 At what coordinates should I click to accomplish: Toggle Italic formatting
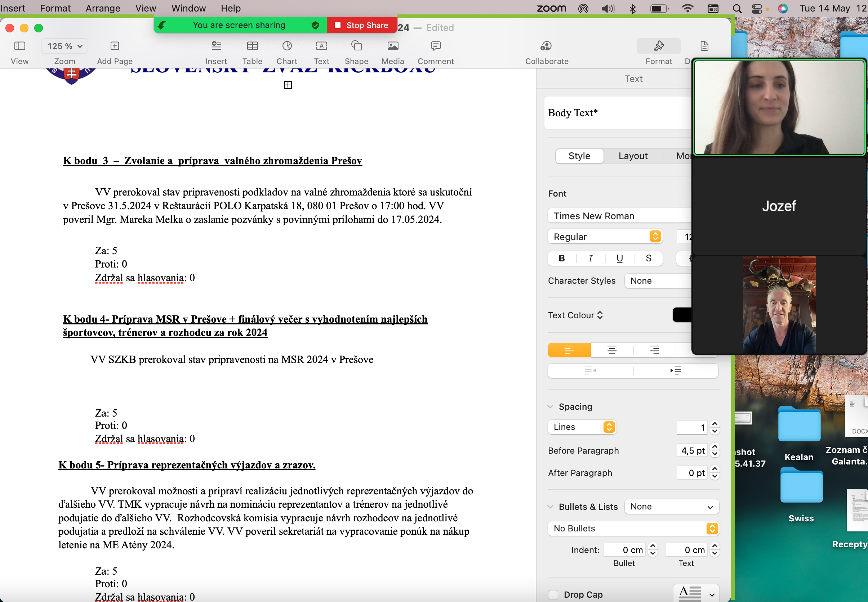tap(591, 259)
